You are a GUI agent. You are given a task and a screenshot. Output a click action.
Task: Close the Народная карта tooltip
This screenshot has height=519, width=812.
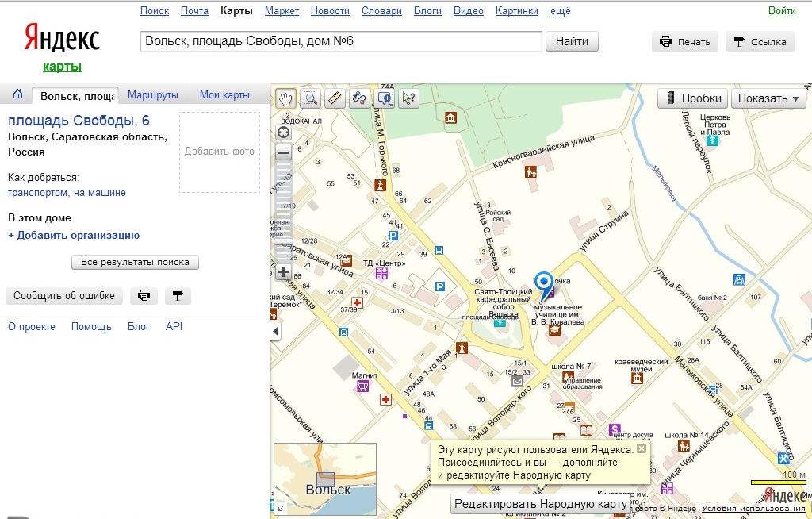pos(642,448)
